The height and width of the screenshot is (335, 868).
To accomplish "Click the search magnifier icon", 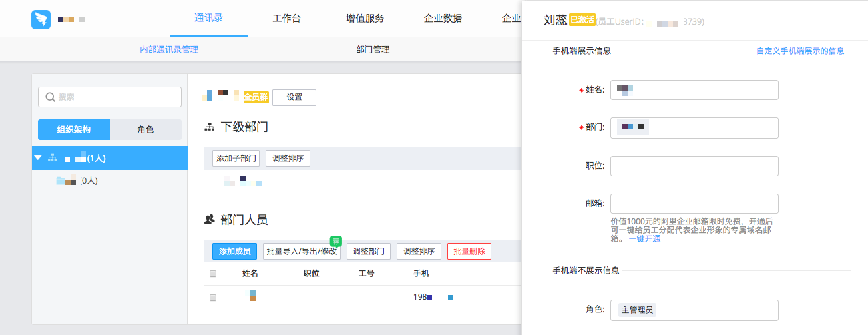I will coord(50,97).
